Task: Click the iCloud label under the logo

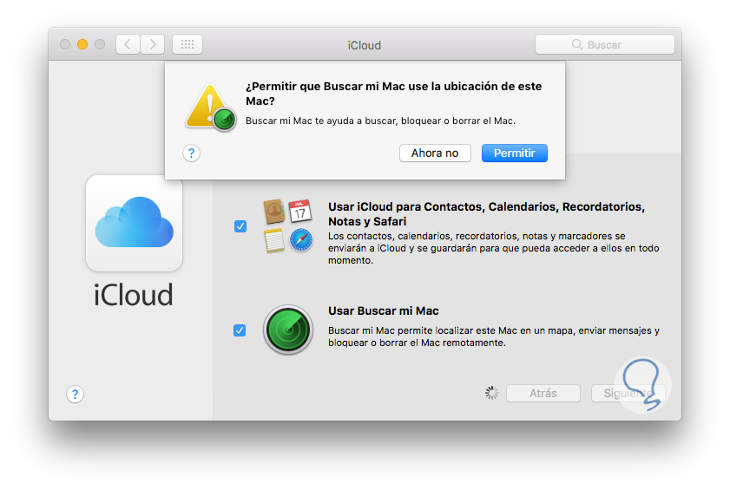Action: 134,295
